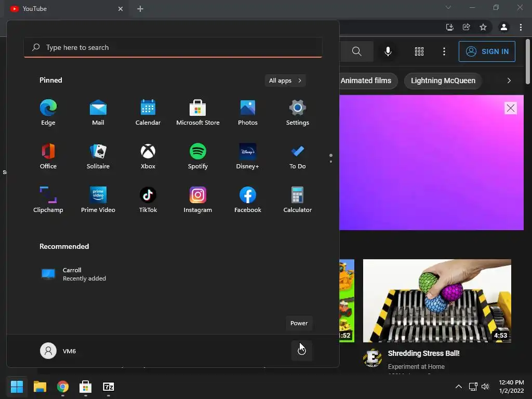This screenshot has height=399, width=532.
Task: Open YouTube settings three-dot menu
Action: [x=444, y=51]
